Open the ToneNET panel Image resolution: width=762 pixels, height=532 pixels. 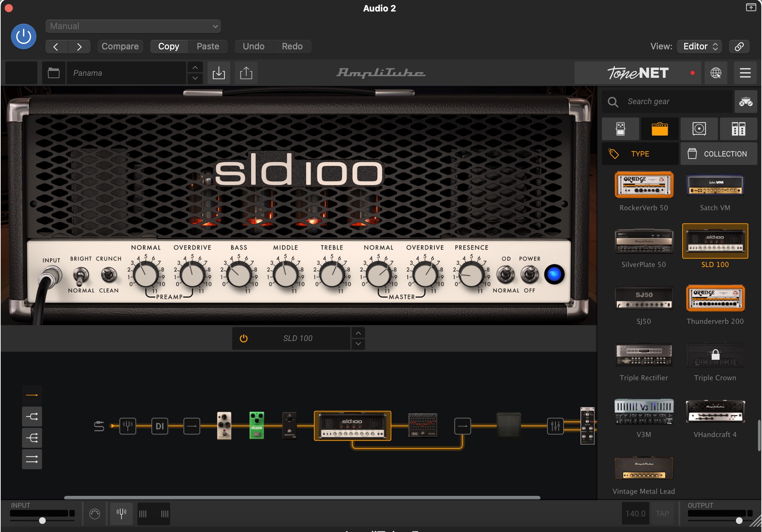tap(638, 73)
